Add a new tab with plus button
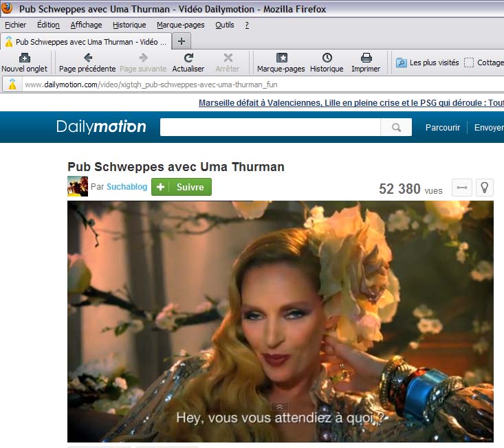The width and height of the screenshot is (504, 448). (182, 41)
